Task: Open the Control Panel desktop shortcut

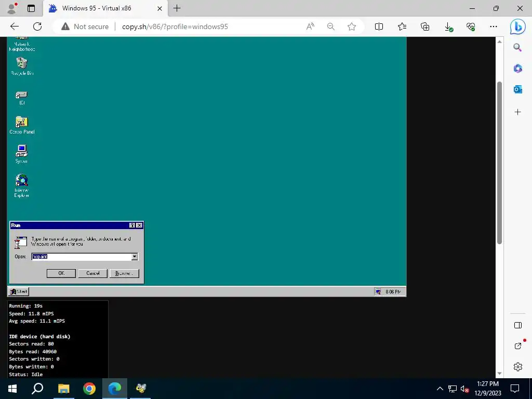Action: pyautogui.click(x=22, y=125)
